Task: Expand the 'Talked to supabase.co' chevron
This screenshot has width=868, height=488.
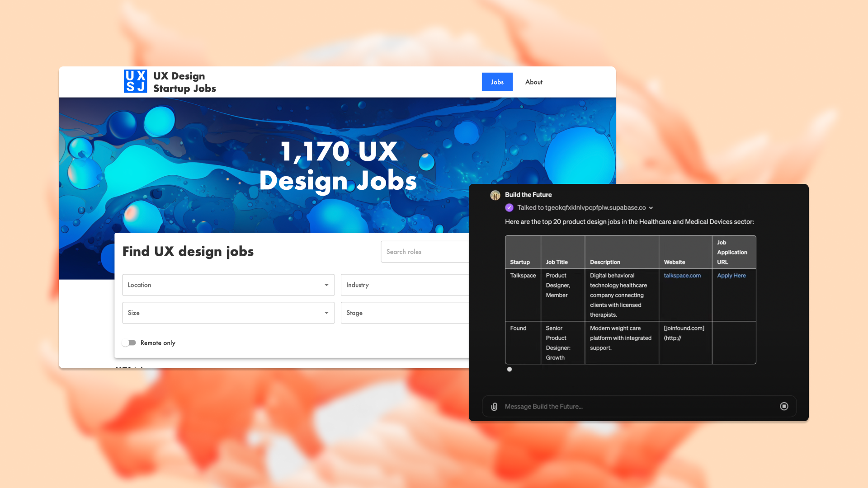Action: pos(651,208)
